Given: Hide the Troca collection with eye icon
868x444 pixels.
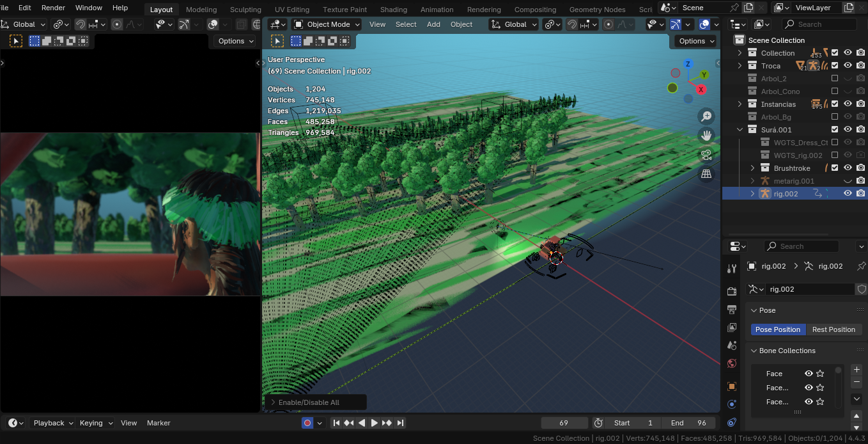Looking at the screenshot, I should pyautogui.click(x=848, y=66).
